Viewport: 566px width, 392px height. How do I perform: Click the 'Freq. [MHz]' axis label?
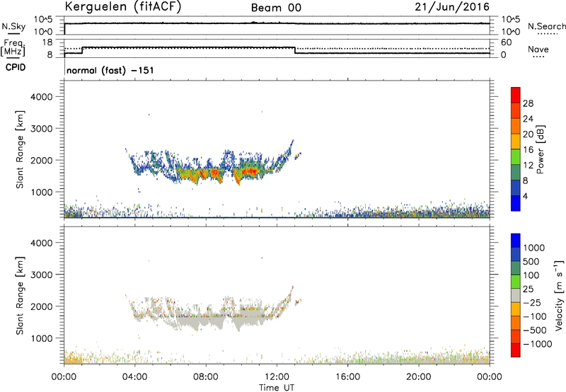(13, 47)
